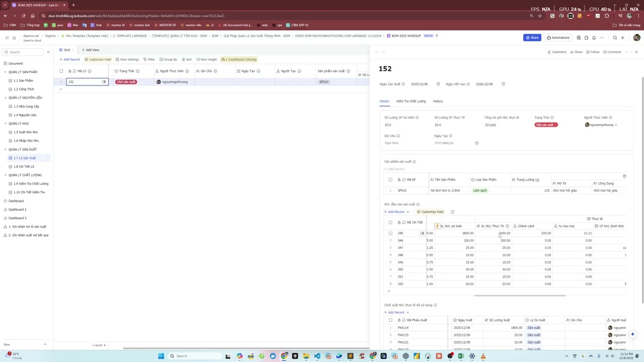Open the Ngày Hết Hạn date picker icon

pyautogui.click(x=503, y=84)
